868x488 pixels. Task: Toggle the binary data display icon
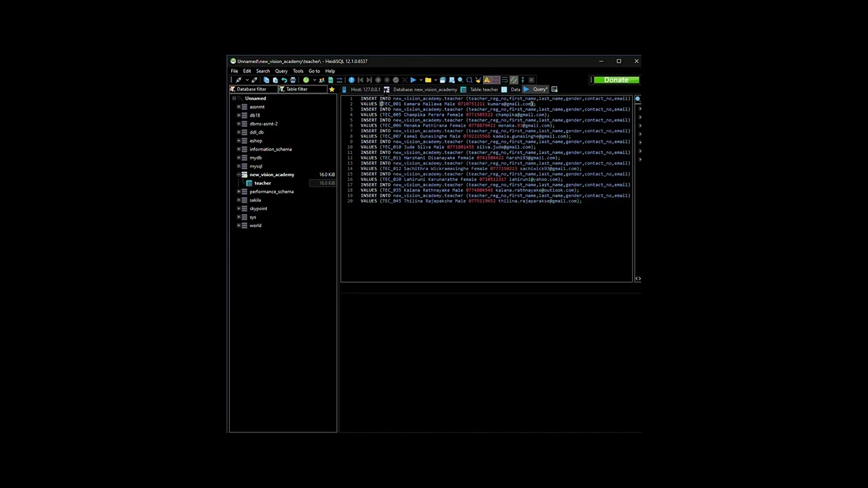[x=496, y=80]
